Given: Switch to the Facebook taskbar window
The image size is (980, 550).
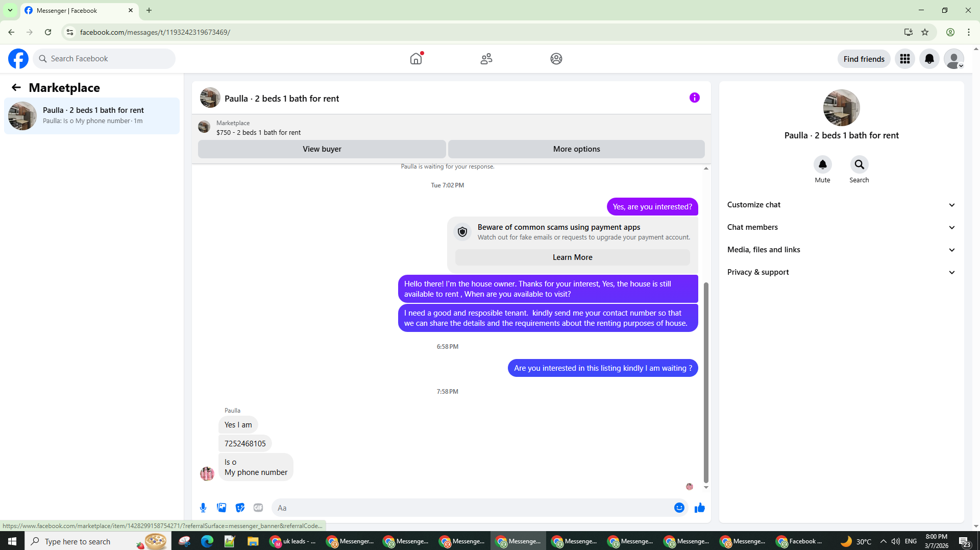Looking at the screenshot, I should tap(799, 541).
